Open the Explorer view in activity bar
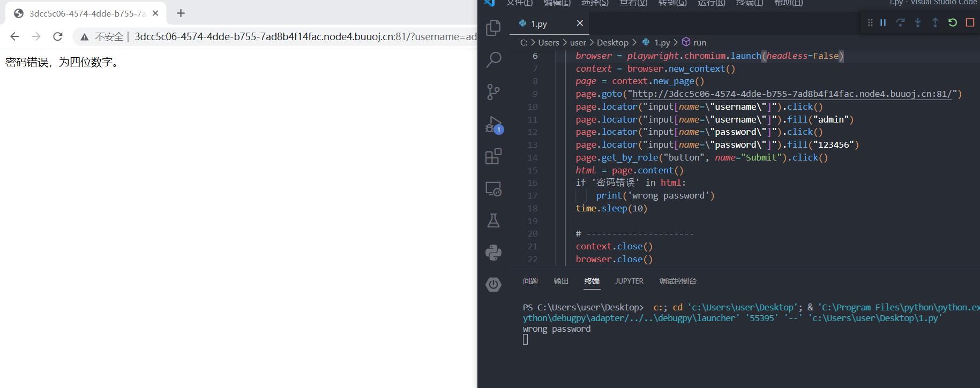This screenshot has height=388, width=980. [493, 28]
